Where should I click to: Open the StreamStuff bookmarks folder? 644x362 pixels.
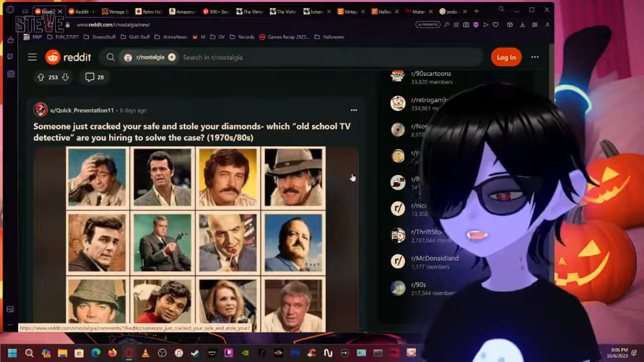tap(99, 37)
